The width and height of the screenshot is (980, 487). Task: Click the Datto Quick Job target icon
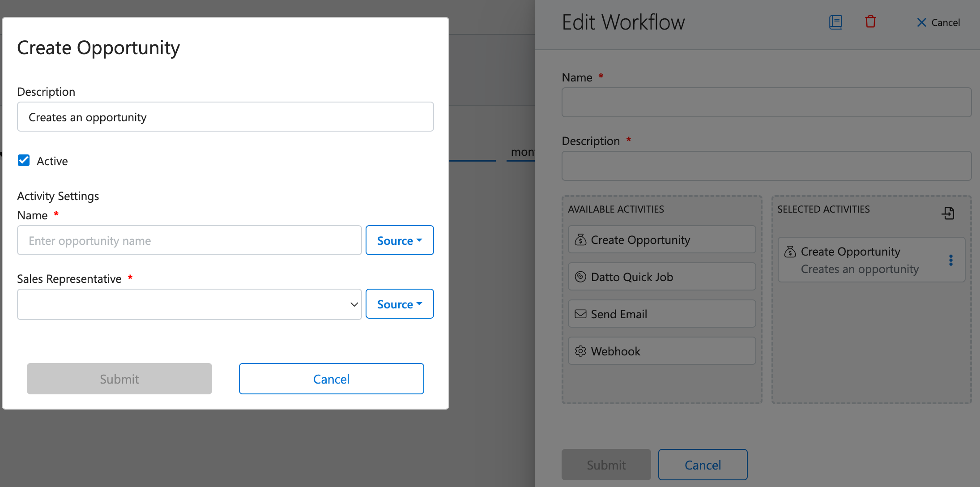point(580,277)
